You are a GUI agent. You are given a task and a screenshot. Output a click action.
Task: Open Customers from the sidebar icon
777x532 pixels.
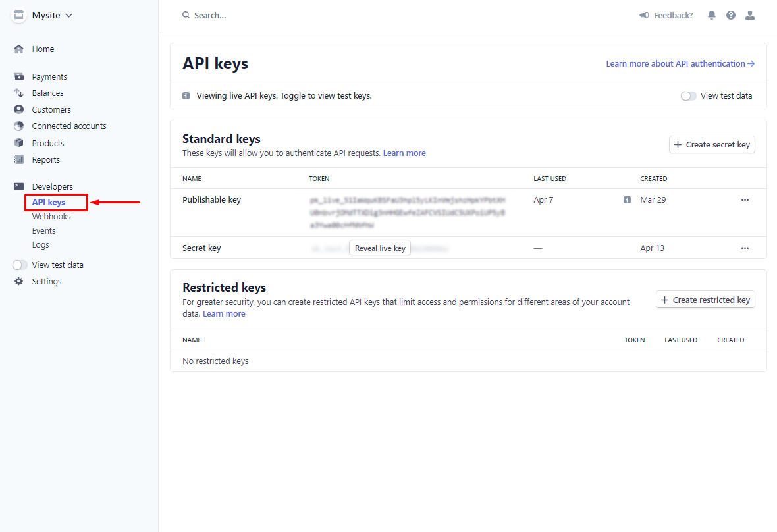click(18, 109)
